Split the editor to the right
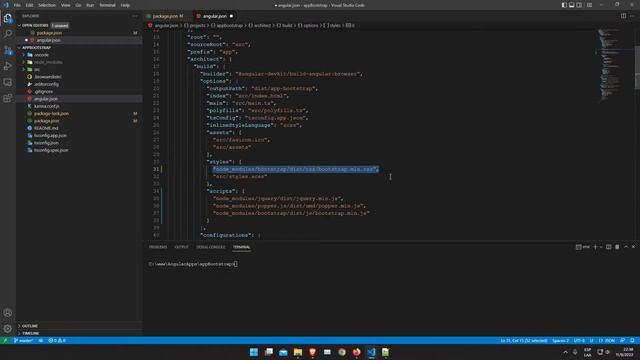 tap(623, 16)
